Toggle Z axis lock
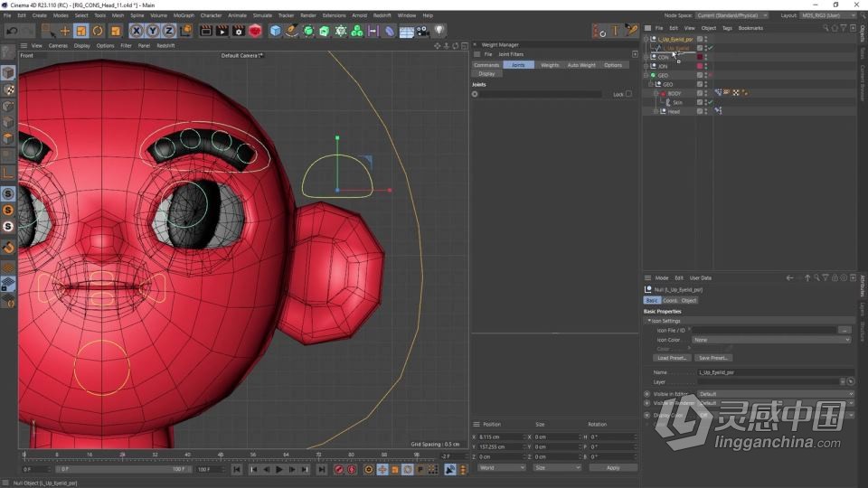 (169, 31)
